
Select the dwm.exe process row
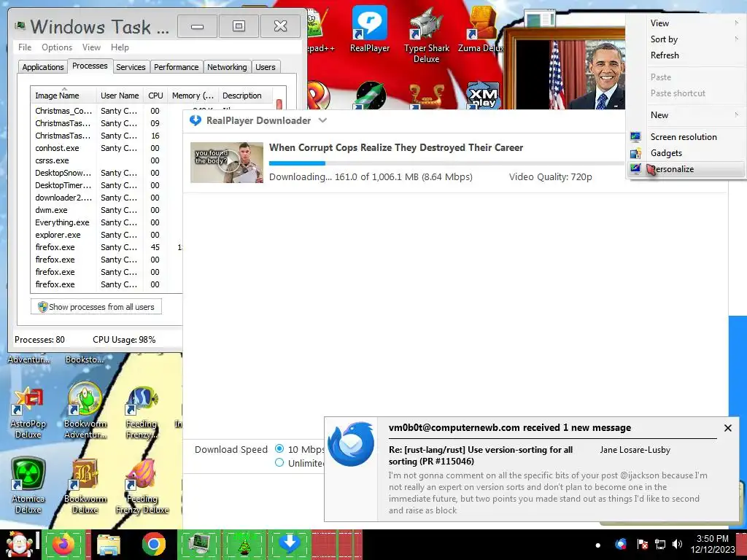[x=107, y=210]
